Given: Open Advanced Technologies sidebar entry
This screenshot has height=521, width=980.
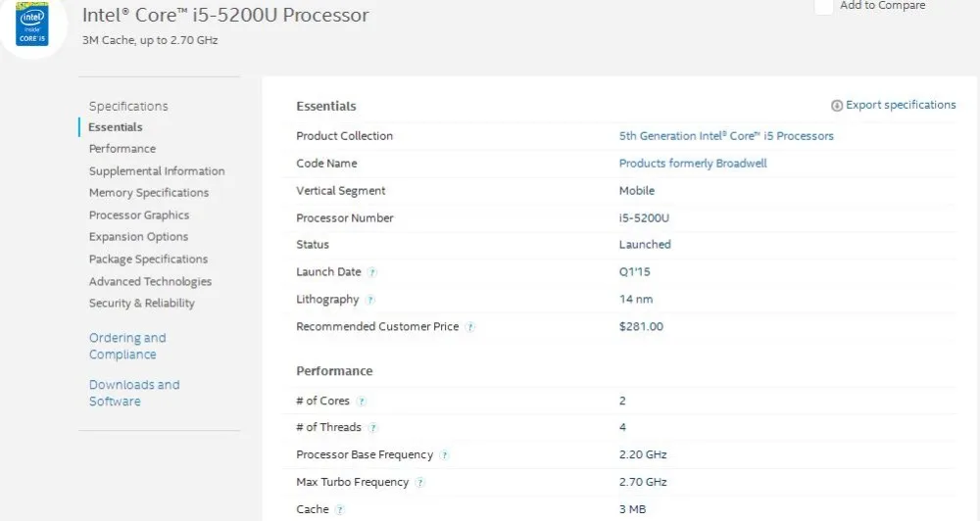Looking at the screenshot, I should point(150,281).
